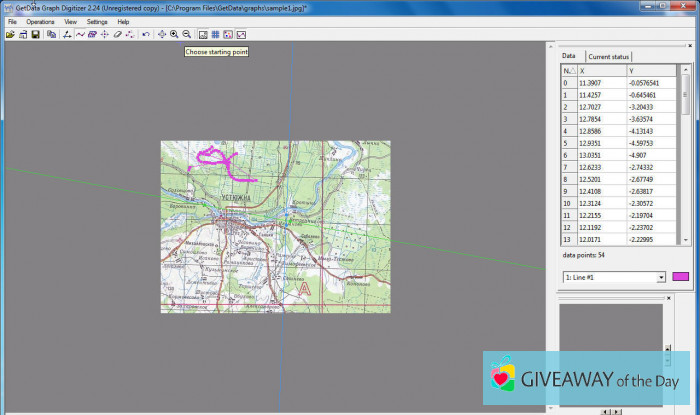Click the Zoom in magnifier icon
This screenshot has height=415, width=700.
pyautogui.click(x=174, y=34)
